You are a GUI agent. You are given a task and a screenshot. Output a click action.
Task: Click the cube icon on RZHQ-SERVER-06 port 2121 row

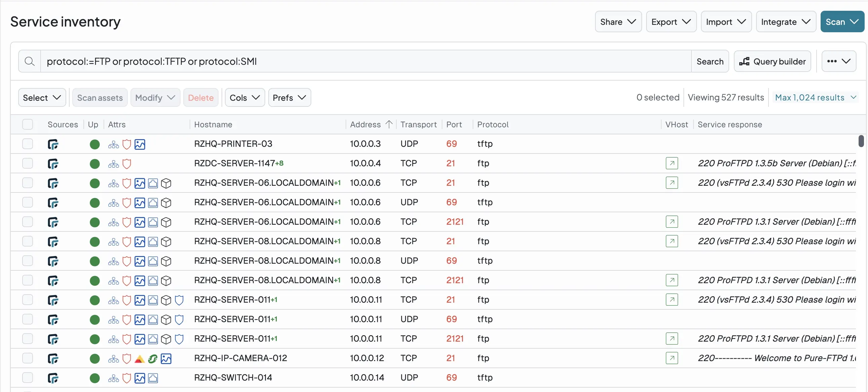click(166, 222)
